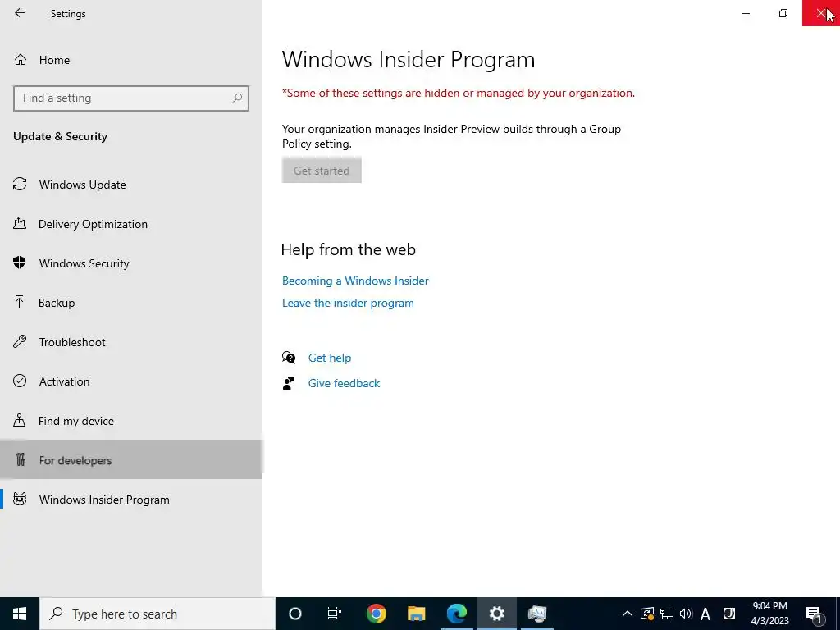Launch Google Chrome from taskbar
Screen dimensions: 840x630
point(376,614)
